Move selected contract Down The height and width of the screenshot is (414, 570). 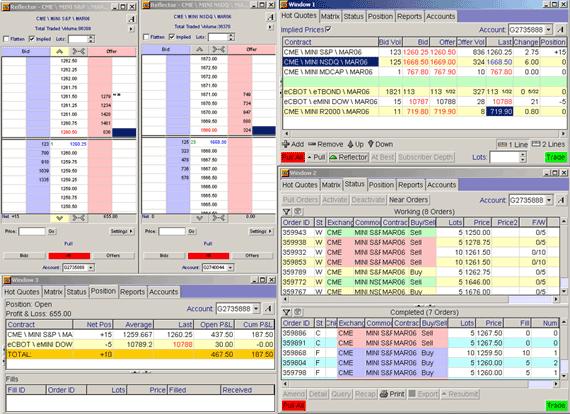pos(380,144)
